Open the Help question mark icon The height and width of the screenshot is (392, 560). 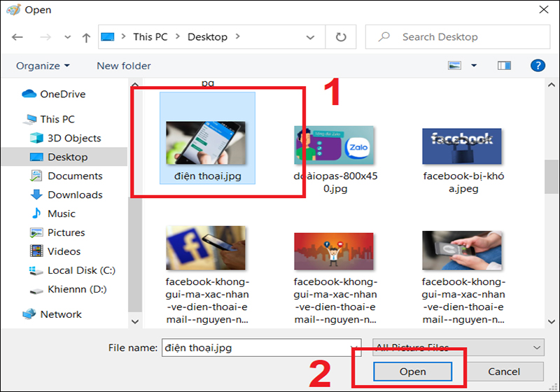pyautogui.click(x=537, y=65)
